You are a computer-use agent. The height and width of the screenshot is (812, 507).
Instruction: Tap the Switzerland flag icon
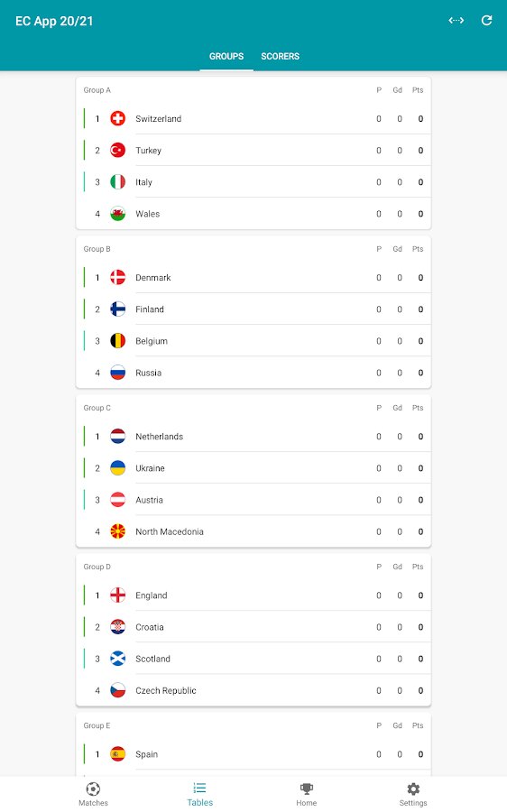[118, 118]
